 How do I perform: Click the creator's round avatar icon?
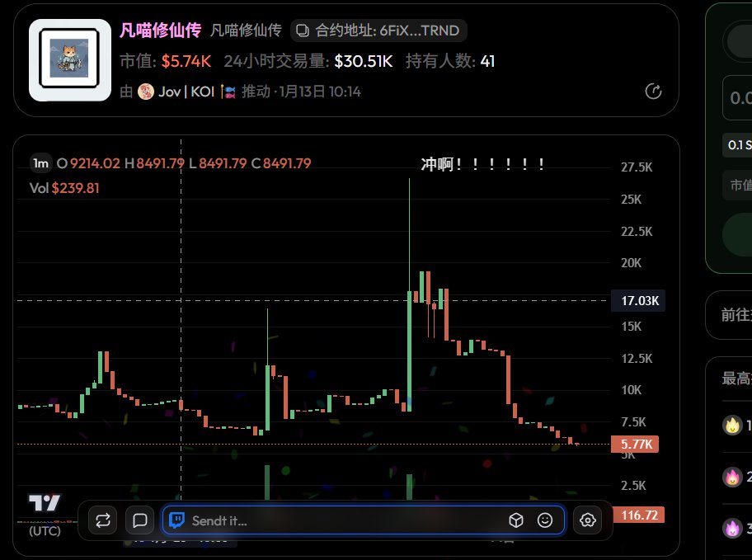[146, 92]
